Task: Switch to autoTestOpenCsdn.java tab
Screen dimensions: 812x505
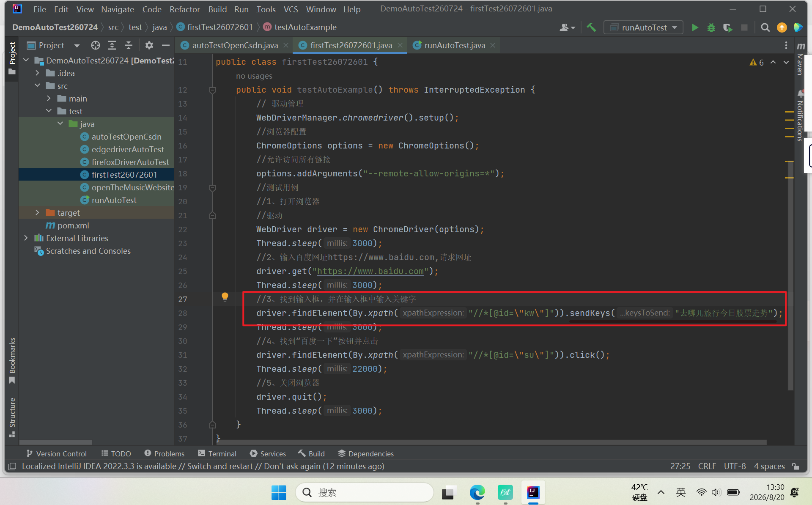Action: 235,45
